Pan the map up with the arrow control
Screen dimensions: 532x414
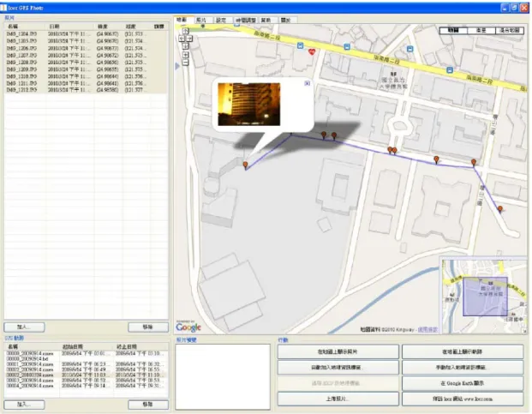coord(185,31)
